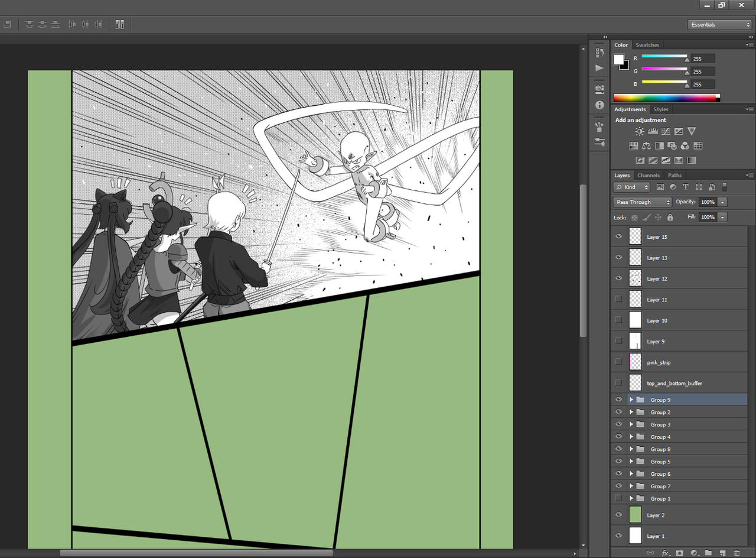Add a Levels adjustment
Screen dimensions: 756x558
(653, 131)
